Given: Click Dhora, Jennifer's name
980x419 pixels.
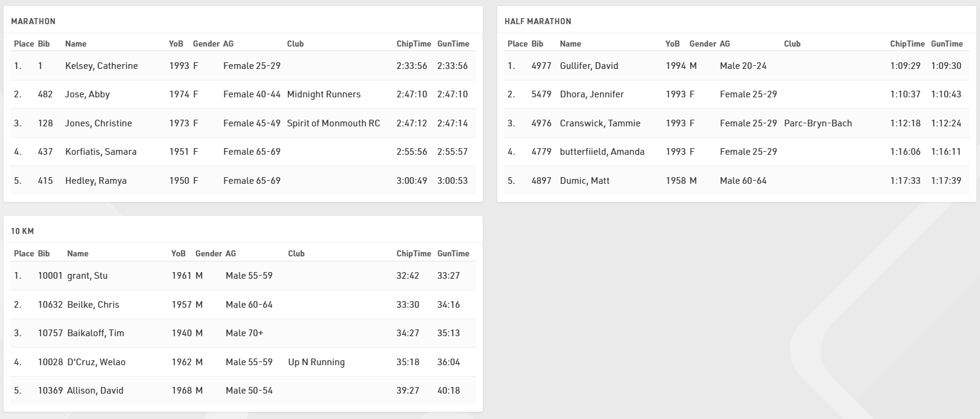Looking at the screenshot, I should pyautogui.click(x=592, y=94).
